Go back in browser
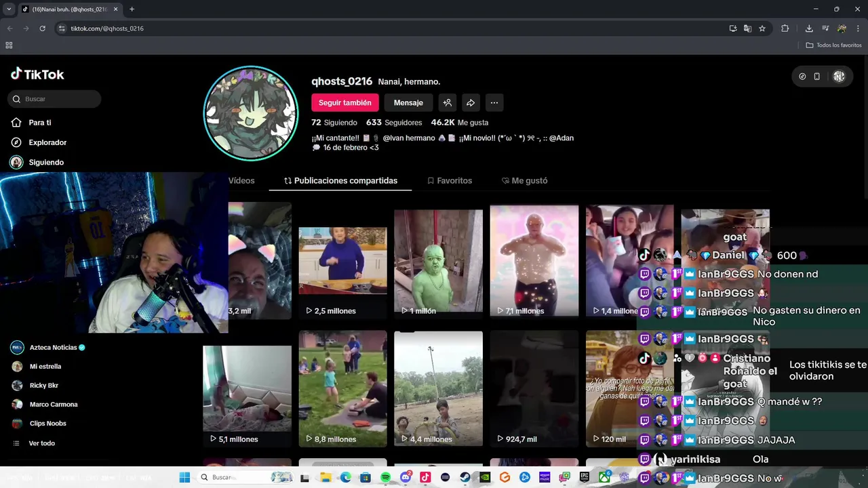This screenshot has height=488, width=868. click(x=9, y=28)
